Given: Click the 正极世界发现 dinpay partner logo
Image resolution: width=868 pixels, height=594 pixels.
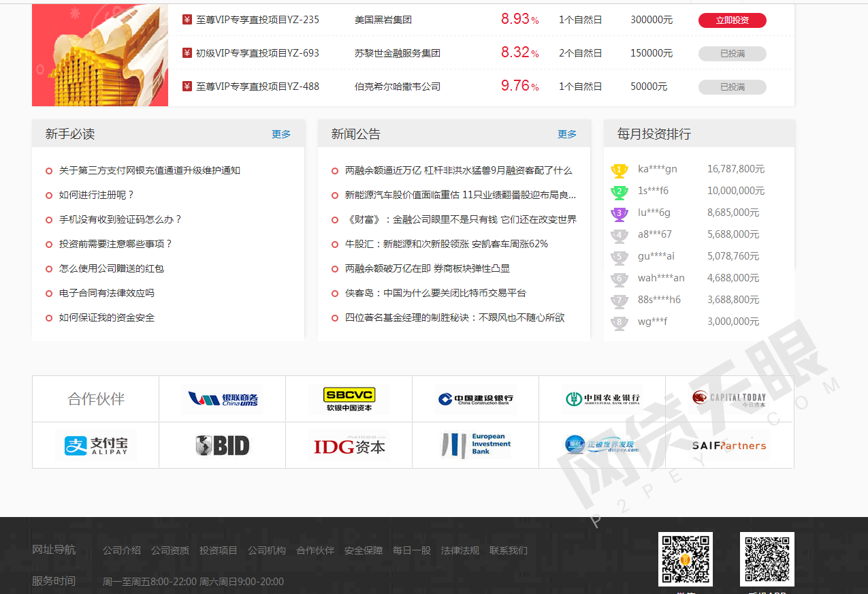Looking at the screenshot, I should [x=602, y=445].
